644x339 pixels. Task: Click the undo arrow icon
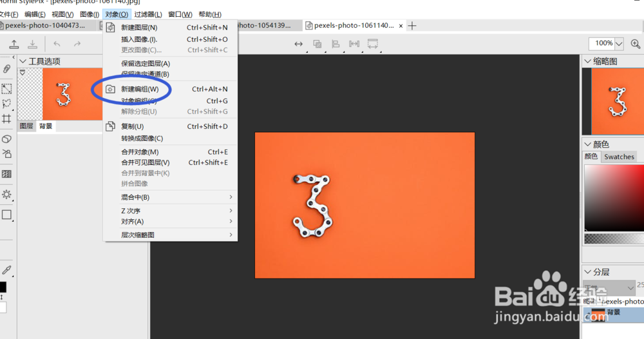click(57, 44)
